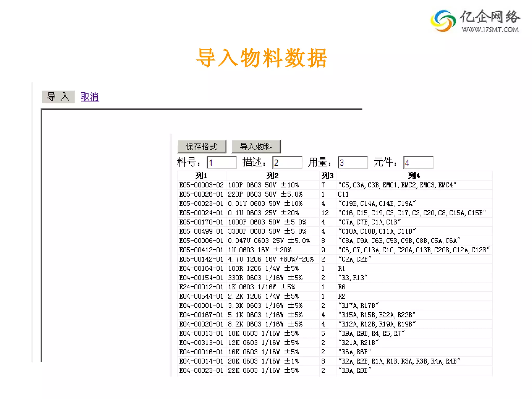Select cell E05-00023-01

click(x=202, y=203)
